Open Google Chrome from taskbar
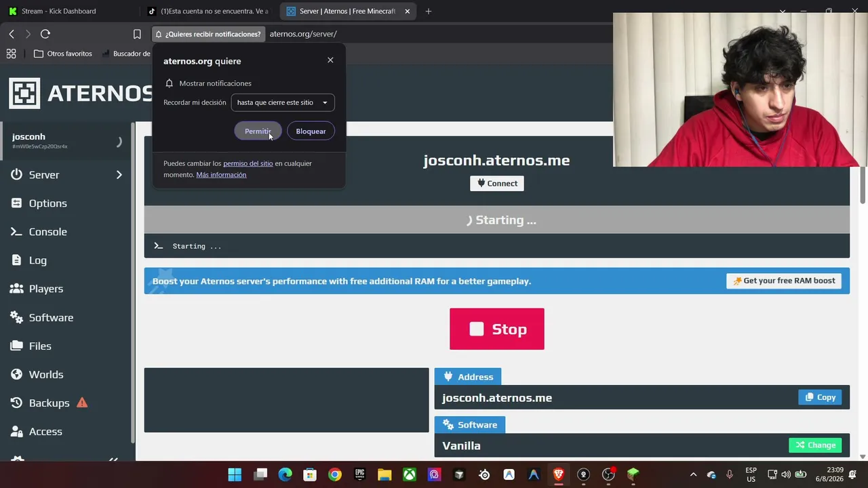Viewport: 868px width, 488px height. (335, 474)
